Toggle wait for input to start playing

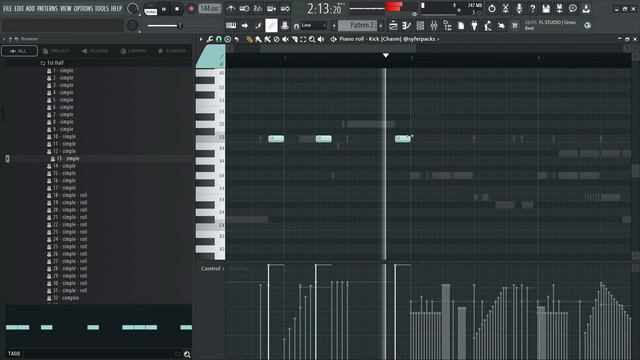[244, 9]
